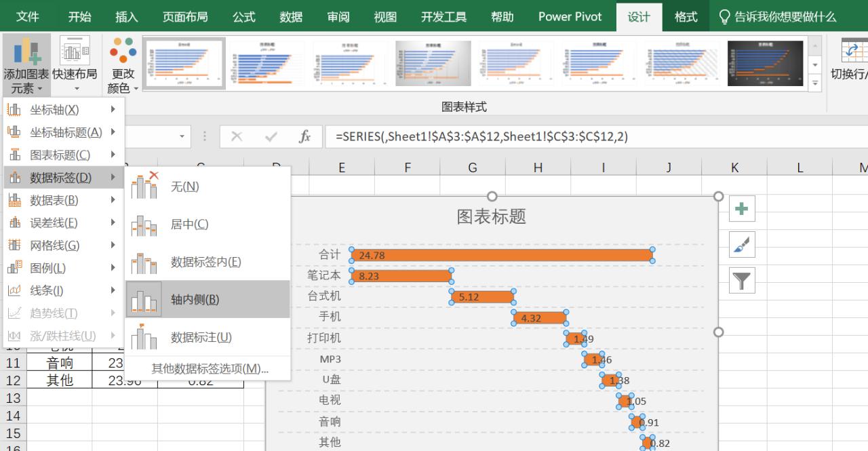Open the Name Box dropdown arrow
The height and width of the screenshot is (451, 868).
point(182,136)
